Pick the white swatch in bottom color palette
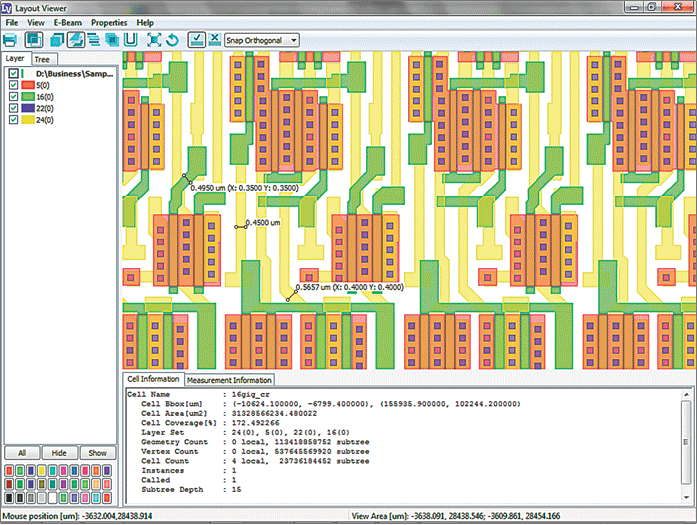 [52, 498]
